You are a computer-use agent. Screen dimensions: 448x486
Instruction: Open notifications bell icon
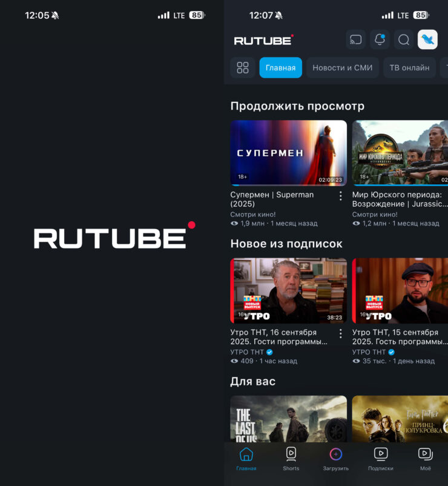click(x=380, y=39)
